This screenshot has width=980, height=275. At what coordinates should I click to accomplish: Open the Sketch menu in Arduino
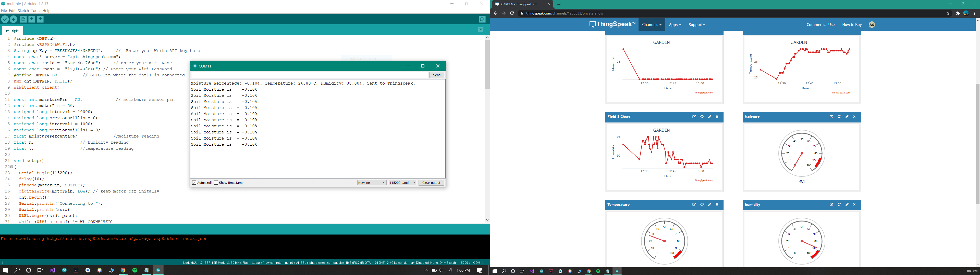point(23,10)
